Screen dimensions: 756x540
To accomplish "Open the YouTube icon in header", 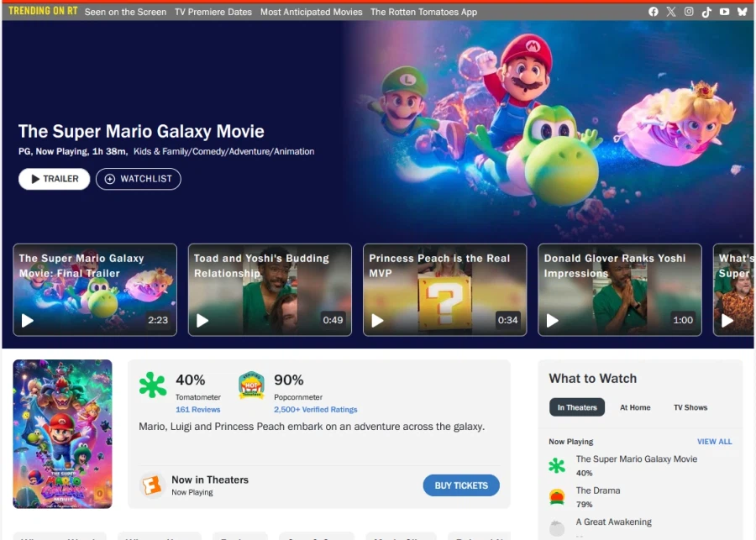I will pos(724,12).
